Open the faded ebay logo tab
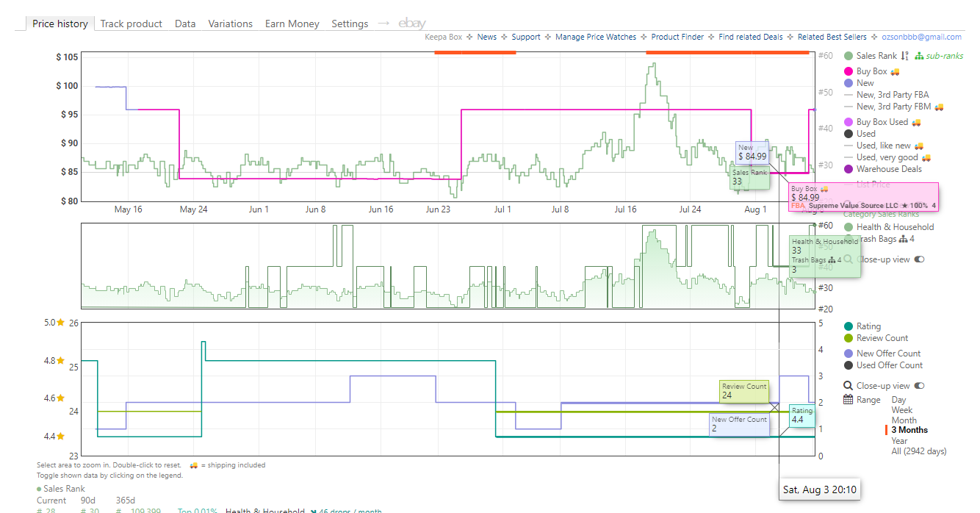 point(412,24)
